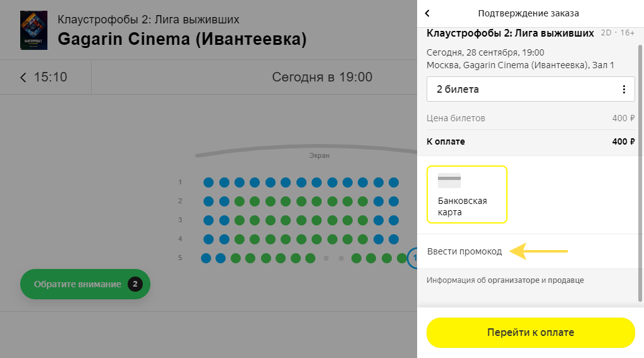Open Информация об организаторе и продавце

[x=505, y=280]
